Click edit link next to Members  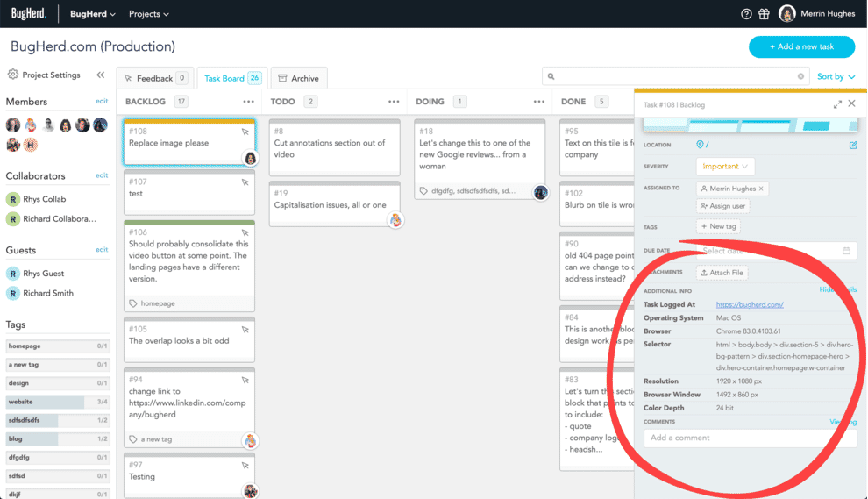pos(102,101)
